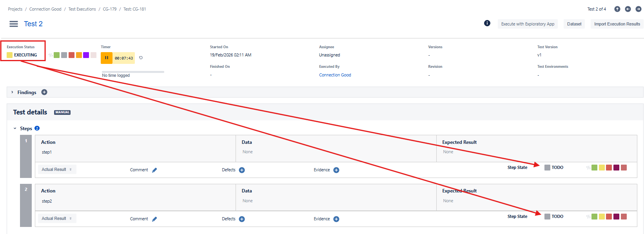
Task: Go to the previous test arrow
Action: pyautogui.click(x=628, y=9)
